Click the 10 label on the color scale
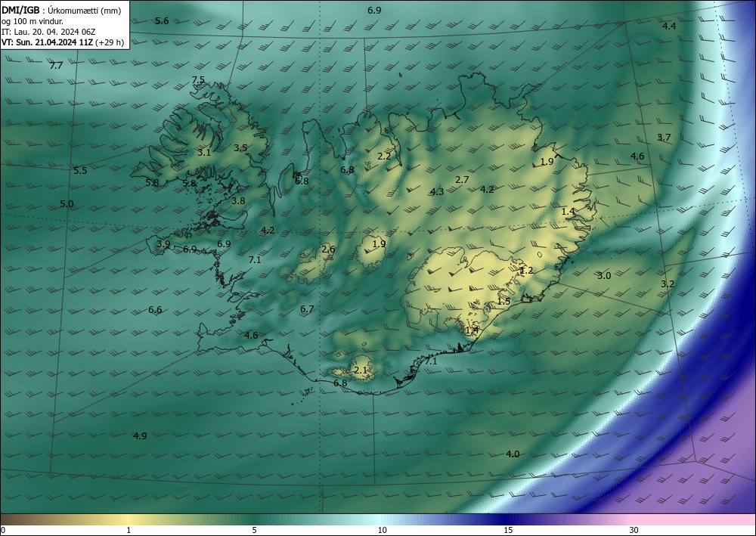The image size is (756, 536). (x=383, y=530)
